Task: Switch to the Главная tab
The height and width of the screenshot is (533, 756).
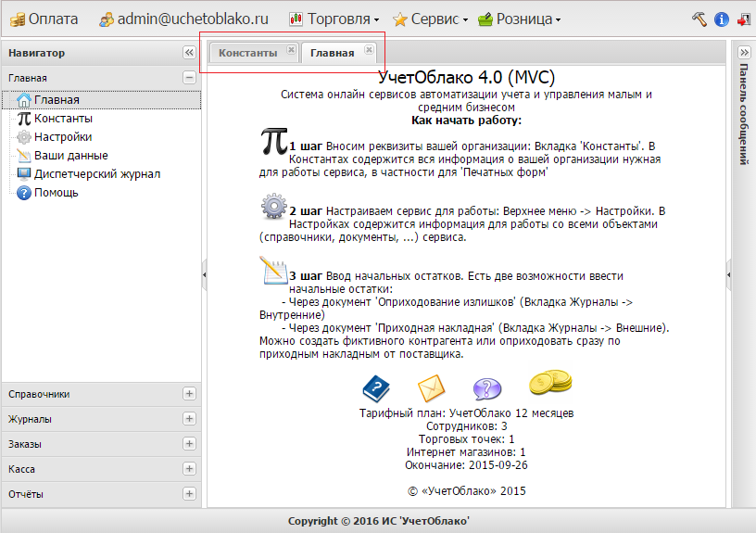Action: tap(333, 53)
